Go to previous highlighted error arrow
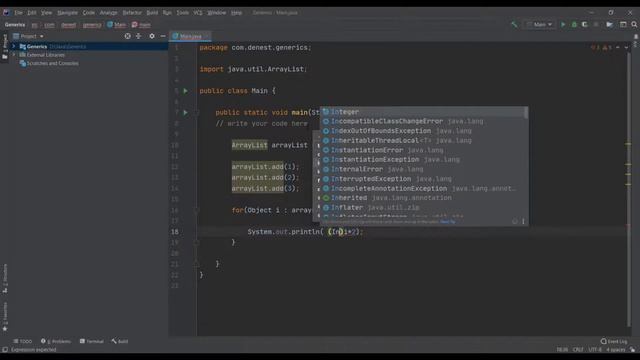 618,48
